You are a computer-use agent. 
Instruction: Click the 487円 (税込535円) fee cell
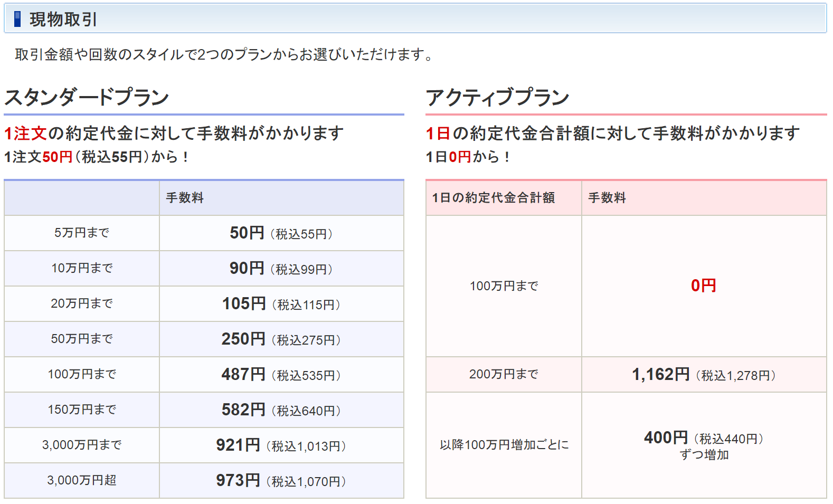coord(281,375)
